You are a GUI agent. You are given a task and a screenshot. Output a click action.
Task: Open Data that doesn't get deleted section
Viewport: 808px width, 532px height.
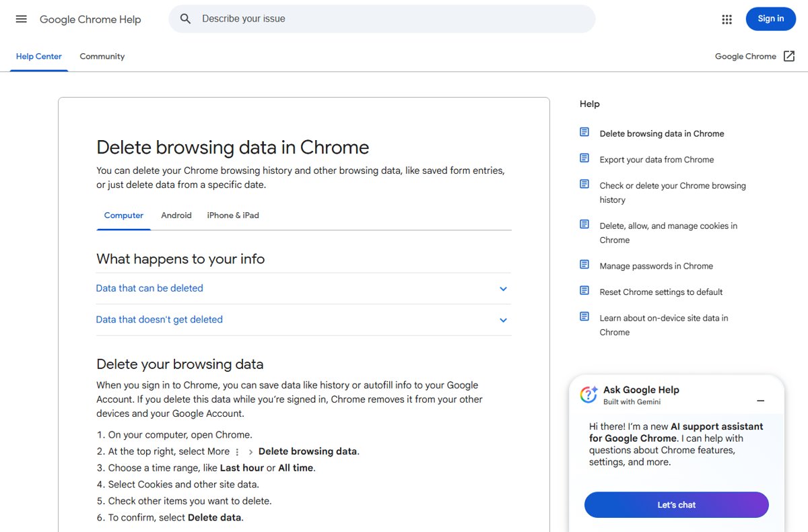point(304,320)
